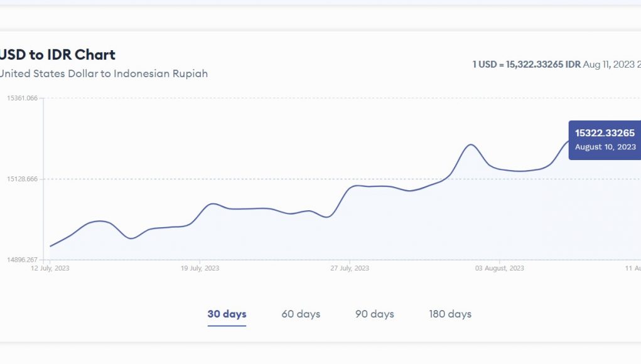Viewport: 641px width, 364px height.
Task: Click the United States Dollar to Indonesian Rupiah subtitle
Action: [x=104, y=73]
